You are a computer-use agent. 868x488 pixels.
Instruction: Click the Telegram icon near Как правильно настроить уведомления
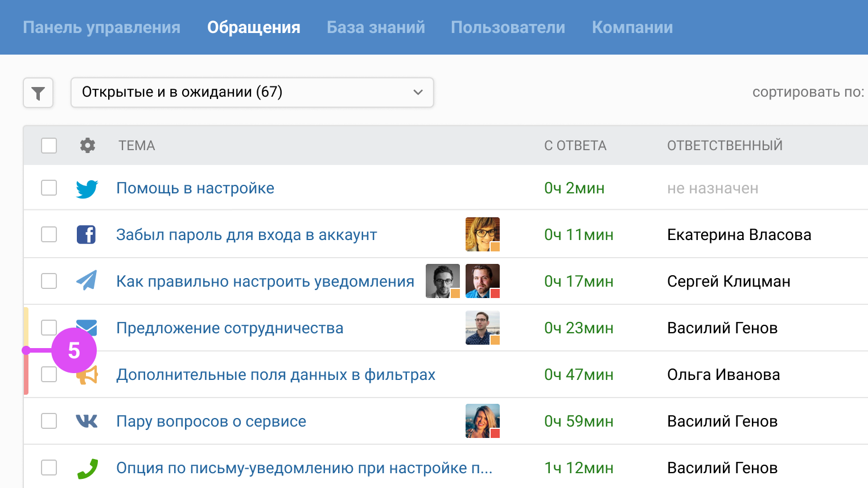coord(87,281)
